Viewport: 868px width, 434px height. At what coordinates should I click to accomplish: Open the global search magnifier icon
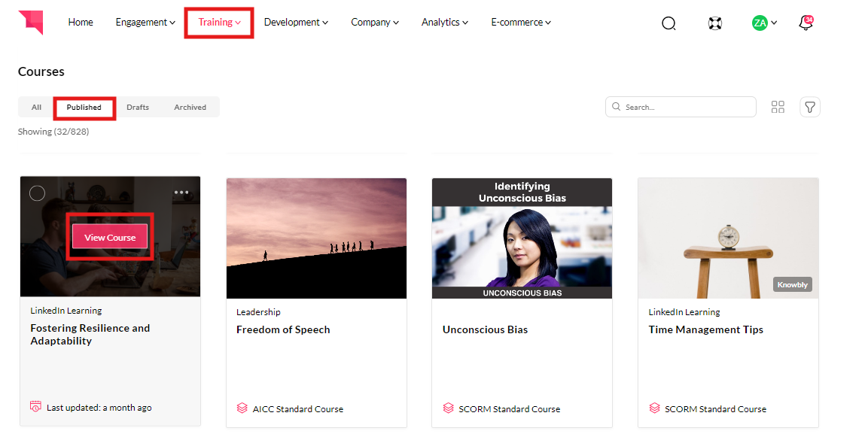pyautogui.click(x=669, y=23)
